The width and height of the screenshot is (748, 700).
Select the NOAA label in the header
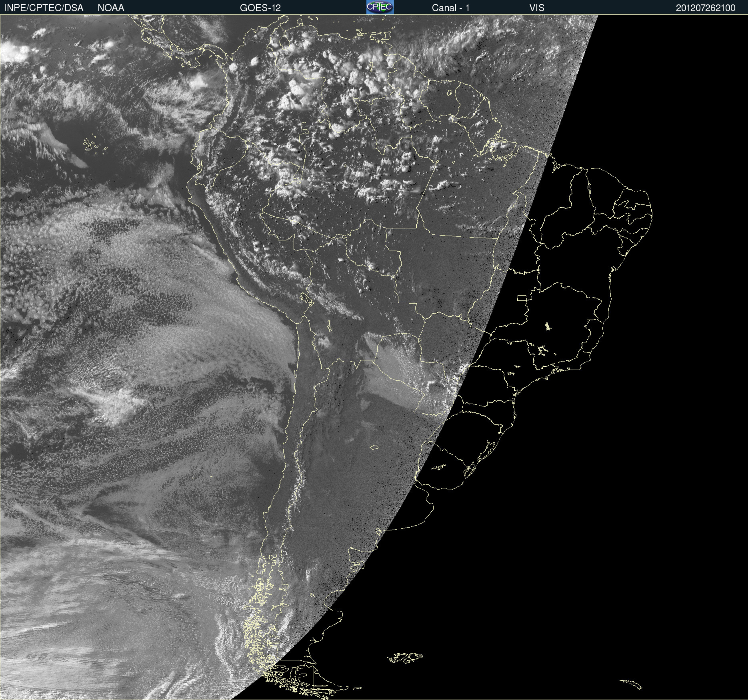(x=111, y=8)
